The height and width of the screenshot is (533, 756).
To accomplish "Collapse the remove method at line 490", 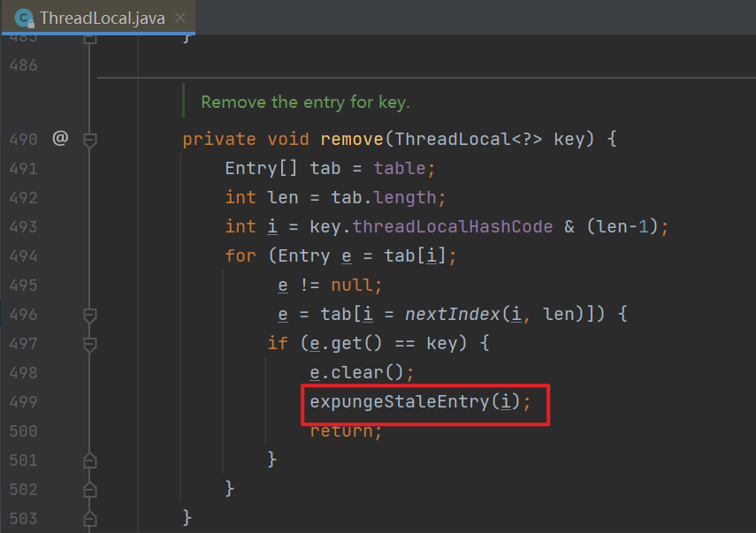I will coord(89,140).
